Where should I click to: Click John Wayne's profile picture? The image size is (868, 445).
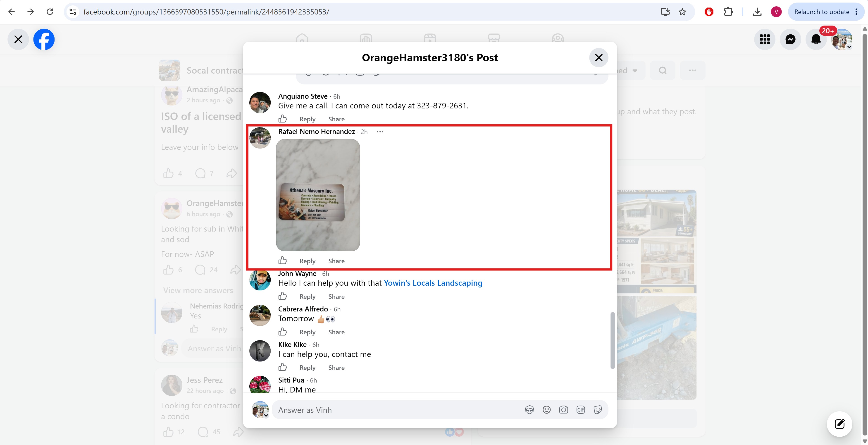point(260,280)
